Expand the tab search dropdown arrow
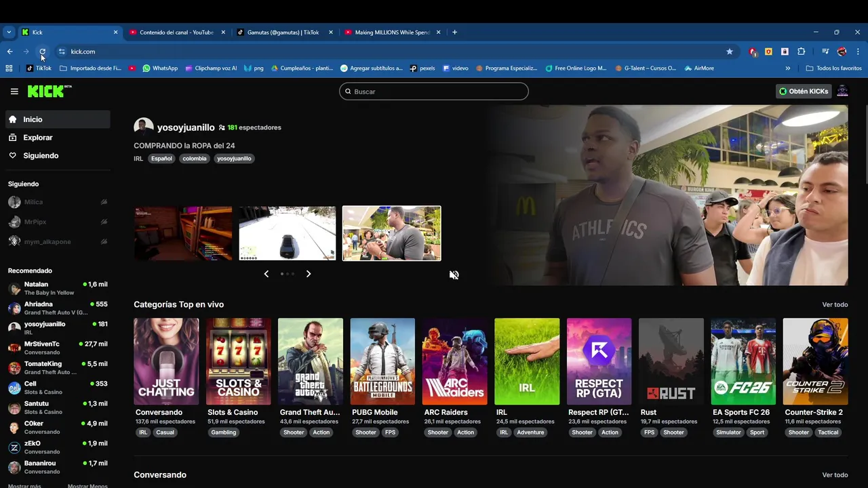 pos(9,32)
